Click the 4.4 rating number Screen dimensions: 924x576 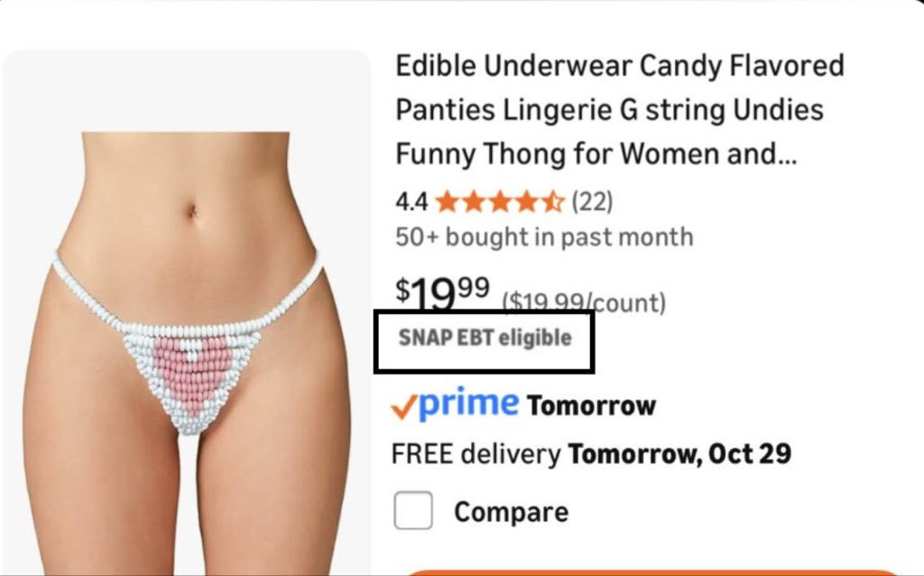tap(411, 202)
